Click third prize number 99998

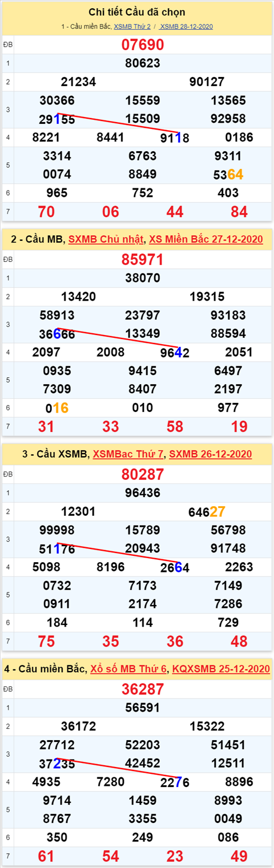57,530
